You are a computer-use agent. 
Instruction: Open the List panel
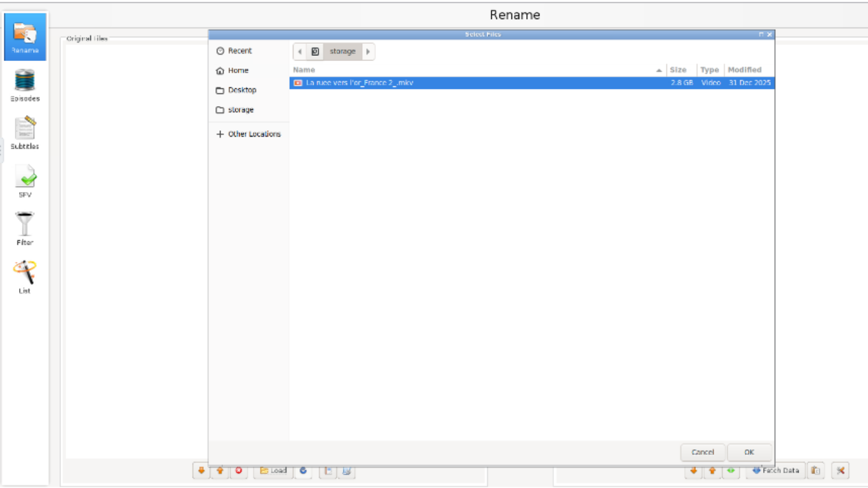[25, 277]
